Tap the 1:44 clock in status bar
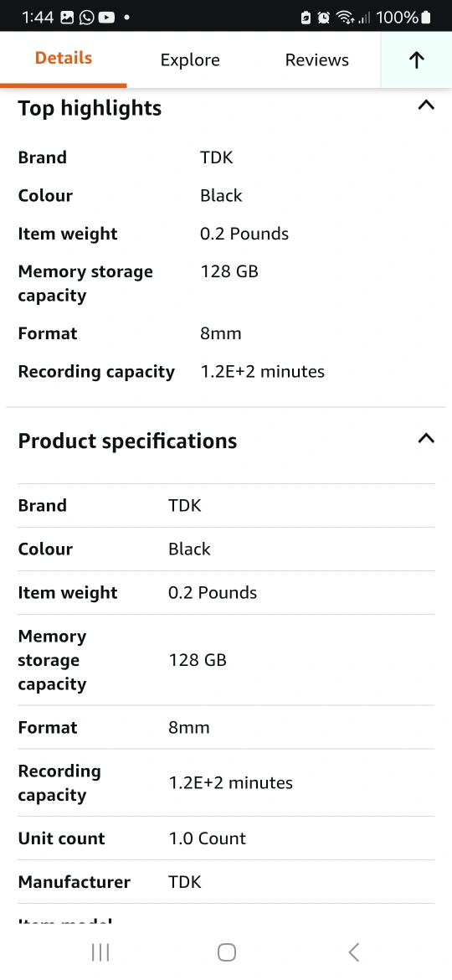 pos(38,18)
